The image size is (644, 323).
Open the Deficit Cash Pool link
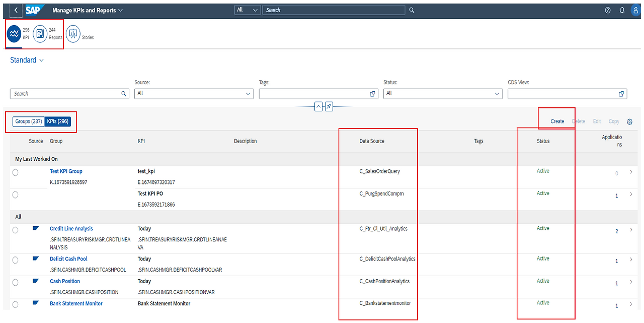click(68, 259)
